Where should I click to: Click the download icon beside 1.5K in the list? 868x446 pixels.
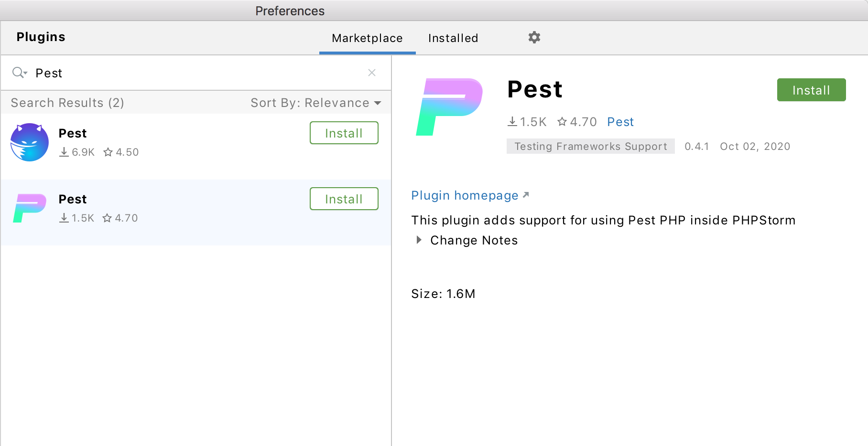[64, 218]
